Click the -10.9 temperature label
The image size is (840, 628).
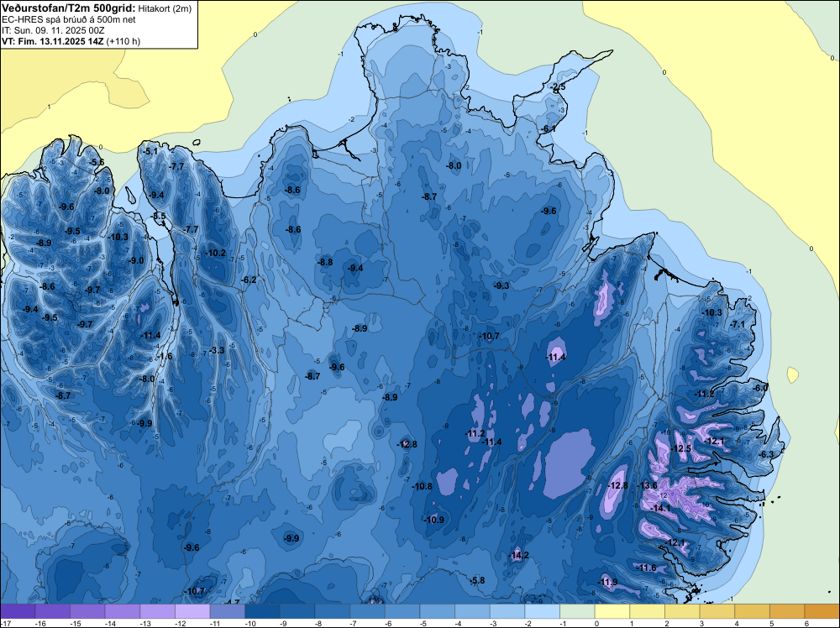(434, 520)
